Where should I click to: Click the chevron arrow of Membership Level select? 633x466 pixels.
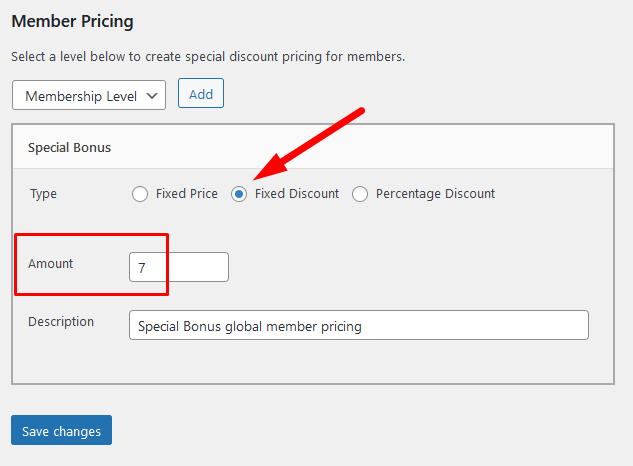point(152,95)
